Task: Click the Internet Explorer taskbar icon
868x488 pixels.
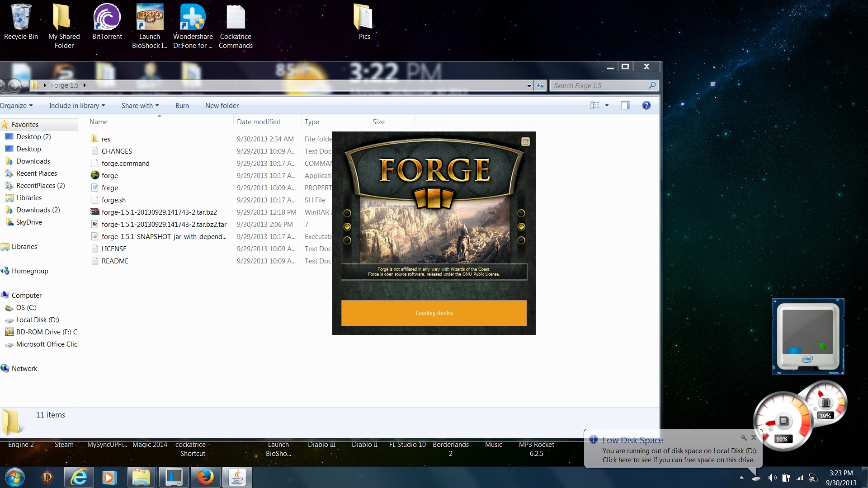Action: click(x=79, y=477)
